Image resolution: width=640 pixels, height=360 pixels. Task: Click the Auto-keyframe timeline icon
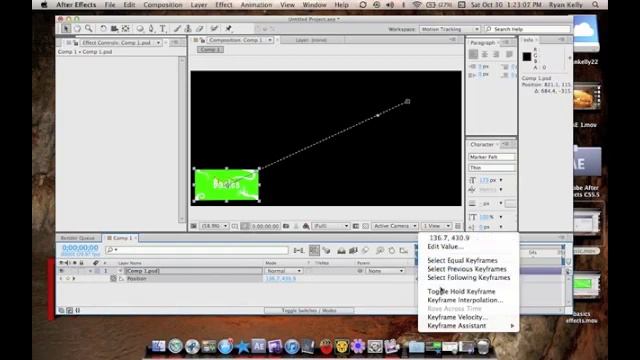[x=391, y=250]
